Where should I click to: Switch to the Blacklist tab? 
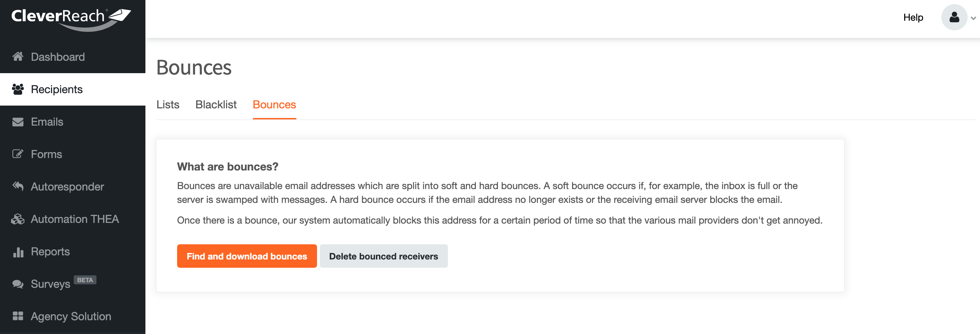(x=216, y=105)
